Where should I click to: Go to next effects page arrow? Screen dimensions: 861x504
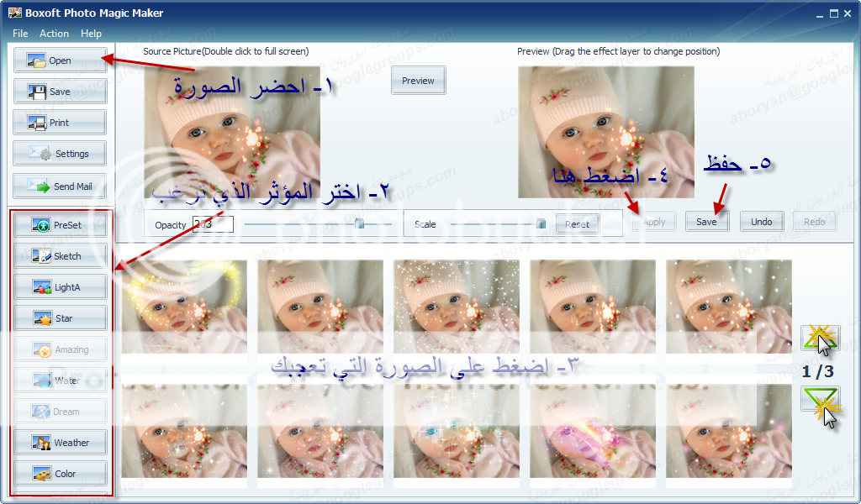click(x=820, y=402)
